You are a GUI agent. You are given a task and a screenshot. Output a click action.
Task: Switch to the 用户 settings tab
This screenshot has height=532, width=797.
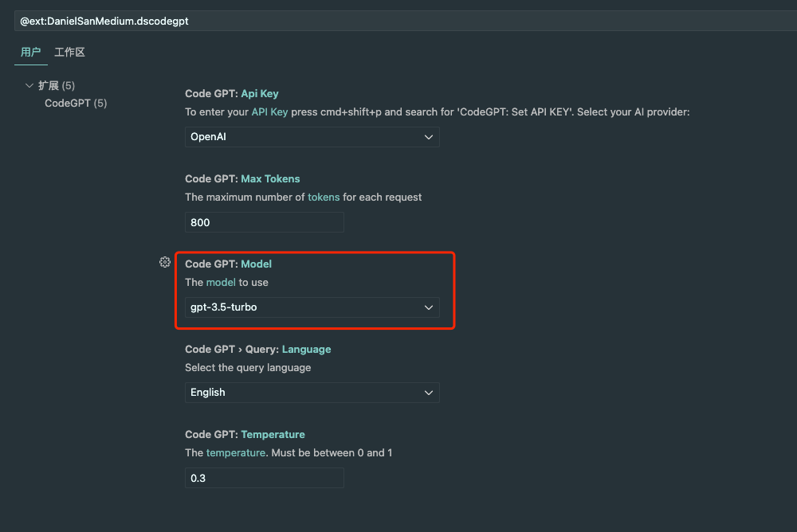[30, 53]
